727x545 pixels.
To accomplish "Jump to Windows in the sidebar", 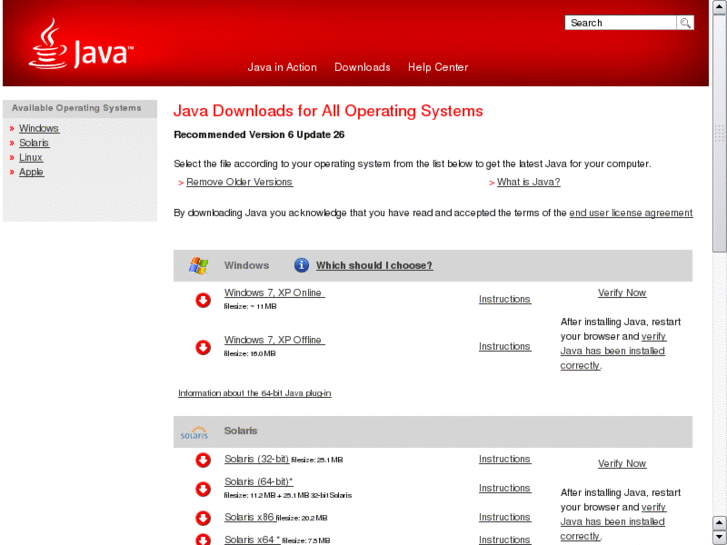I will point(39,128).
